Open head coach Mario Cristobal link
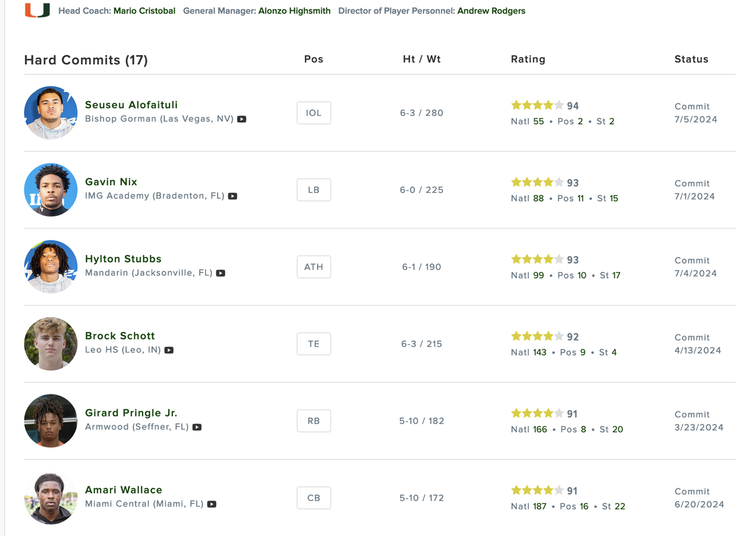This screenshot has width=756, height=536. click(144, 11)
